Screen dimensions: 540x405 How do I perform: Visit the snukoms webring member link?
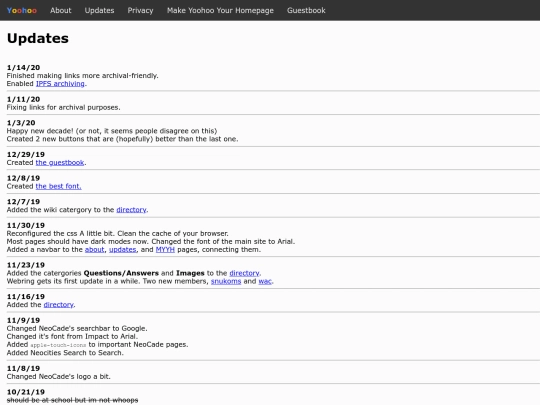coord(226,281)
